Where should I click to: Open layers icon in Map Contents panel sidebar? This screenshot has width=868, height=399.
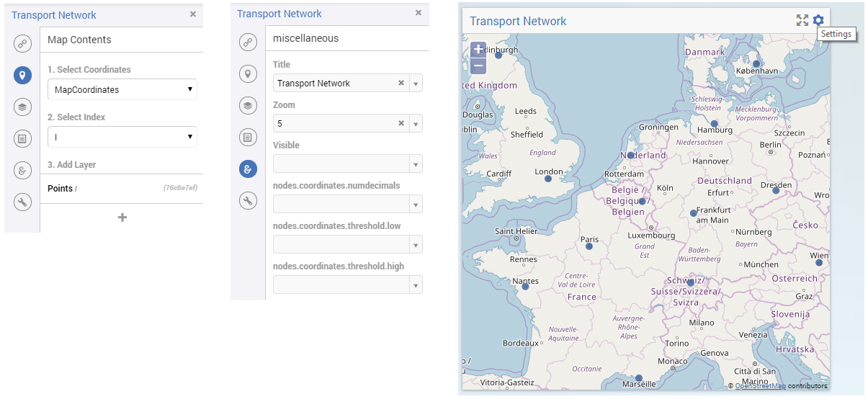point(22,107)
